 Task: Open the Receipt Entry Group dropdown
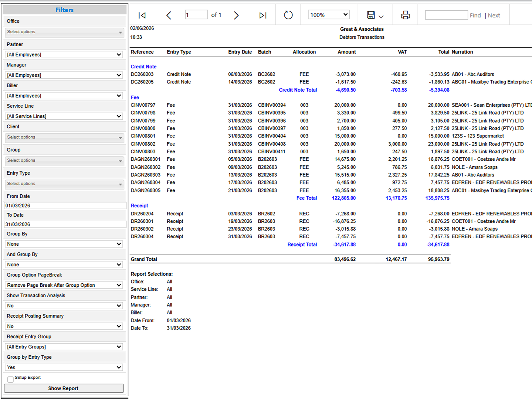(x=64, y=347)
